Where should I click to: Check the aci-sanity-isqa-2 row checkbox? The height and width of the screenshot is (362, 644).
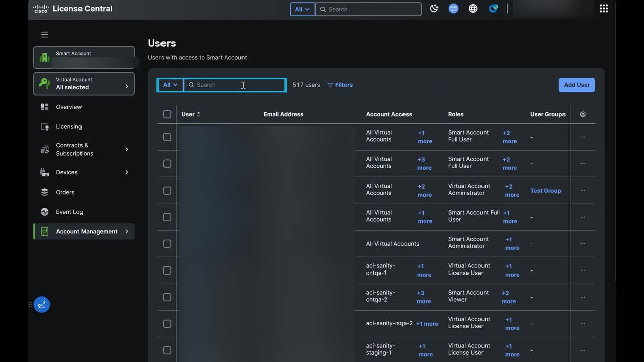tap(167, 324)
